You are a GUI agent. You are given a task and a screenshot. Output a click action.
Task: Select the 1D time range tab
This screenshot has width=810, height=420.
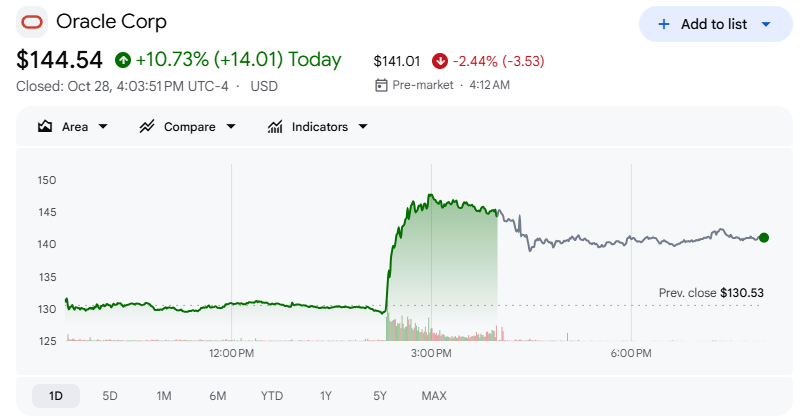(x=56, y=396)
